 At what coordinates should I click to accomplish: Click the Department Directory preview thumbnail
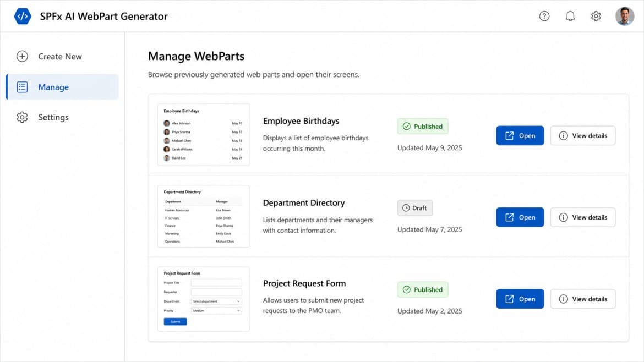click(204, 216)
